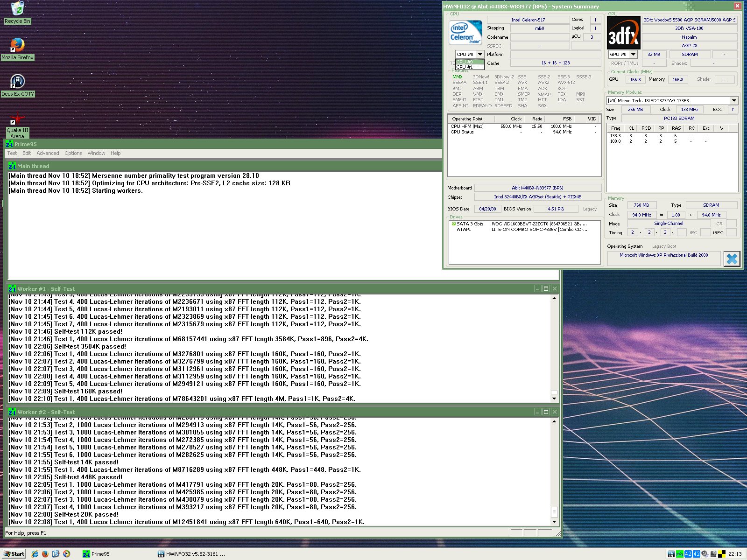Click the first blue 42 temperature tray icon
The image size is (747, 560).
(x=688, y=554)
